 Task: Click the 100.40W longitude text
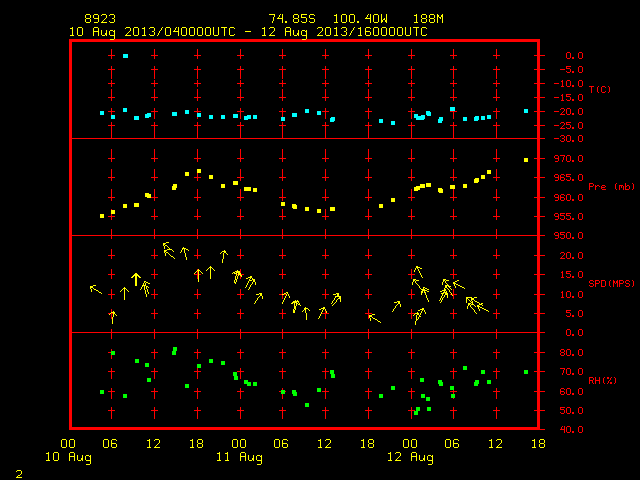pos(360,19)
